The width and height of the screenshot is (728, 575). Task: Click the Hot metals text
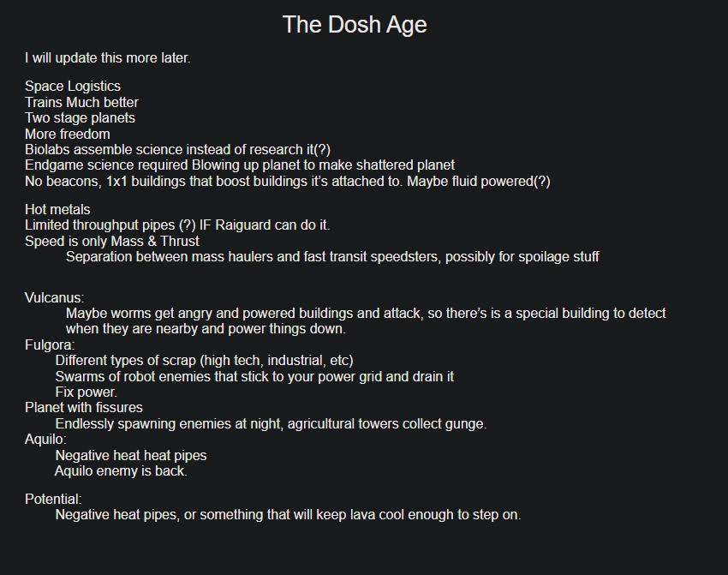point(57,209)
